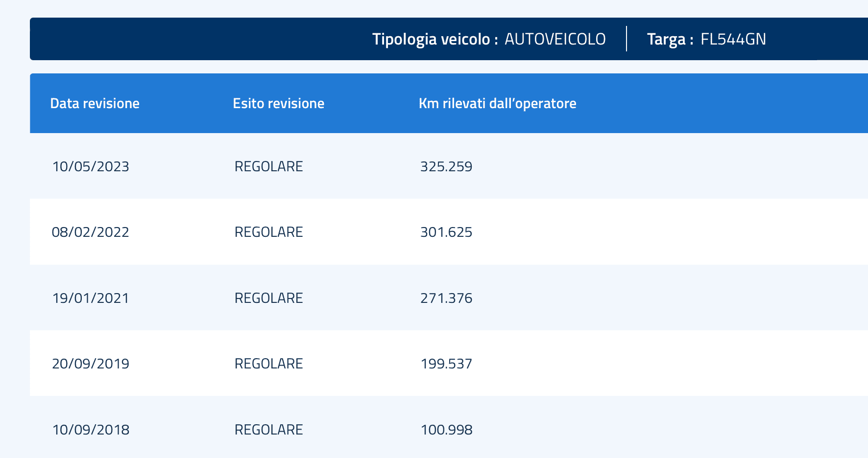This screenshot has width=868, height=458.
Task: Click the 301.625 km reading
Action: pos(446,232)
